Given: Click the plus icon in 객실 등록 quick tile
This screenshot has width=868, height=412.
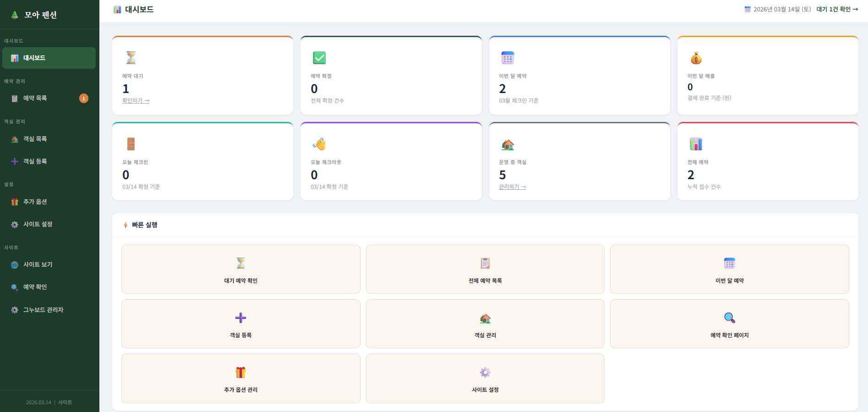Looking at the screenshot, I should tap(240, 318).
